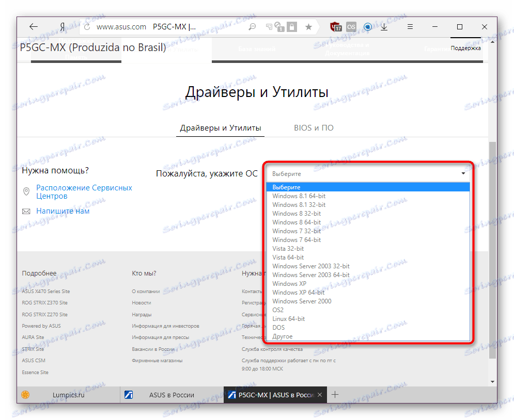Open the Поддержка link in the page header
Screen dimensions: 514x420
(x=465, y=48)
